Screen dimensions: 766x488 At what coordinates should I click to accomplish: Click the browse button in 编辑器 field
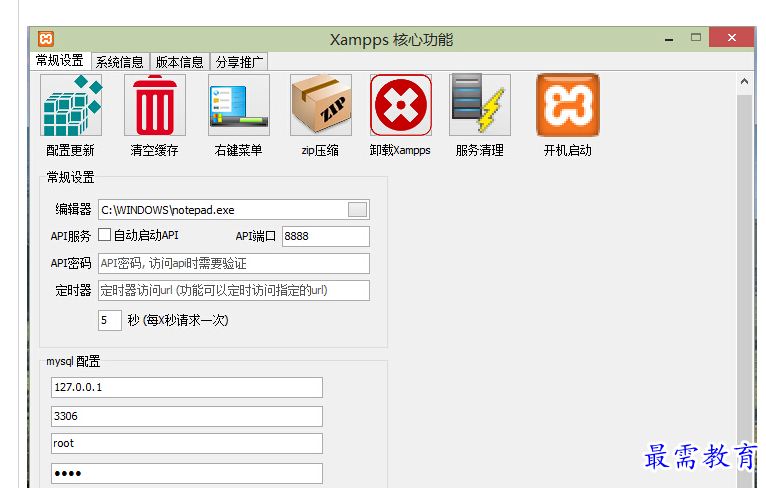tap(358, 210)
